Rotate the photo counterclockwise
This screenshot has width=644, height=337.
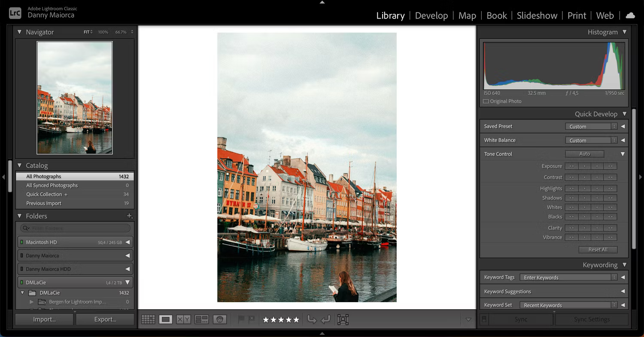(x=313, y=319)
